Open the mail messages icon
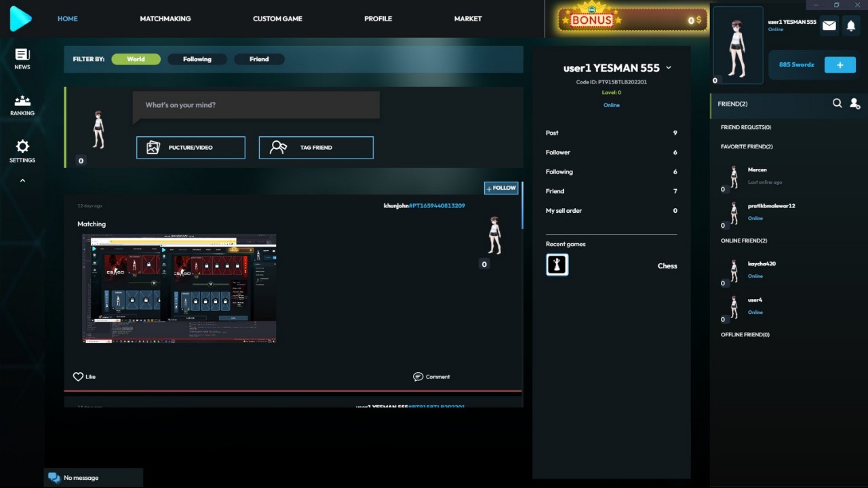The width and height of the screenshot is (868, 488). coord(829,26)
